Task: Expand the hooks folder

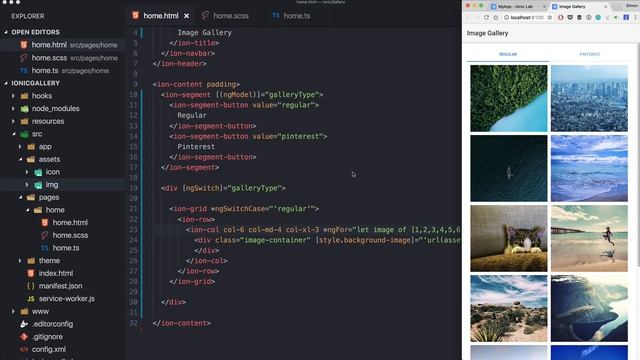Action: pos(13,96)
